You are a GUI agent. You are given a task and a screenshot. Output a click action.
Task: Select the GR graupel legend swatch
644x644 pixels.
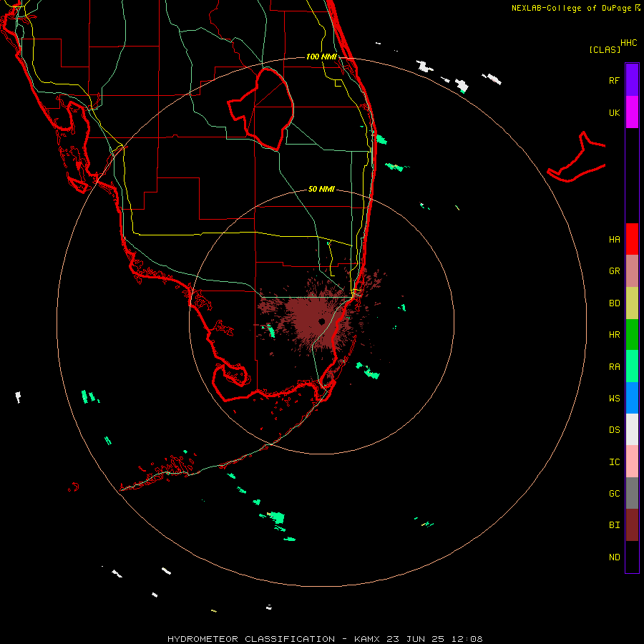pos(632,271)
